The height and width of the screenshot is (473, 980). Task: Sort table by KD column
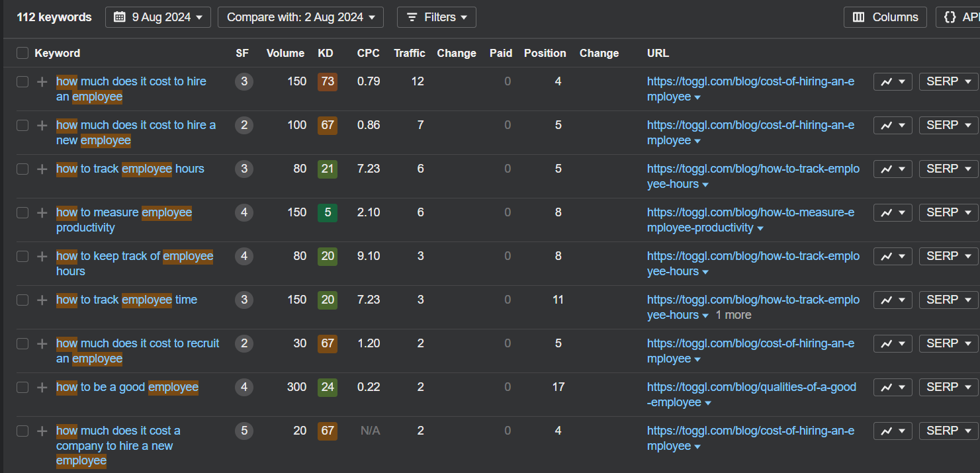(325, 53)
